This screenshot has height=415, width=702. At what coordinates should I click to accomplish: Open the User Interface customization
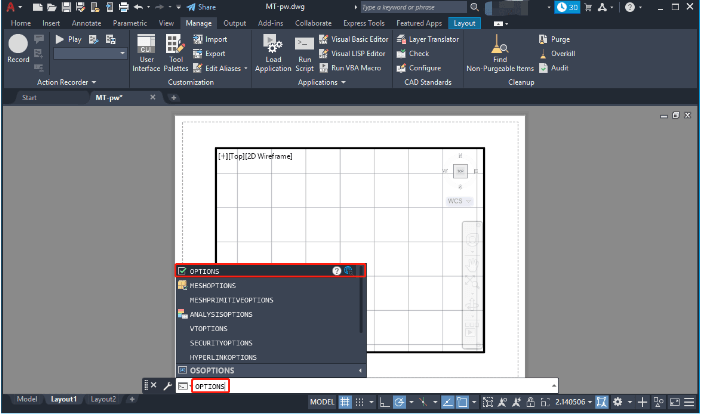click(146, 52)
